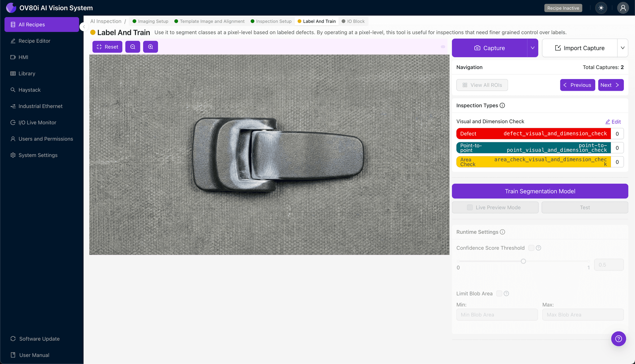Open System Settings in sidebar
The width and height of the screenshot is (635, 364).
(x=42, y=155)
